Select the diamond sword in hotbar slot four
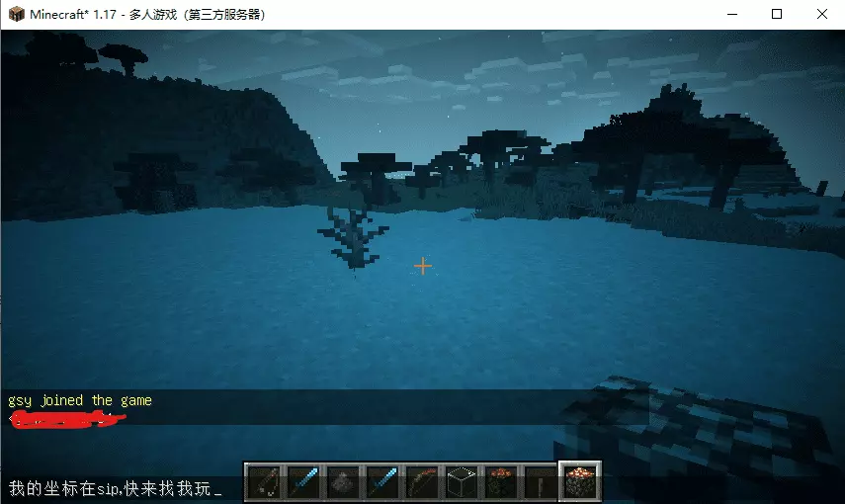The image size is (845, 504). pos(382,481)
